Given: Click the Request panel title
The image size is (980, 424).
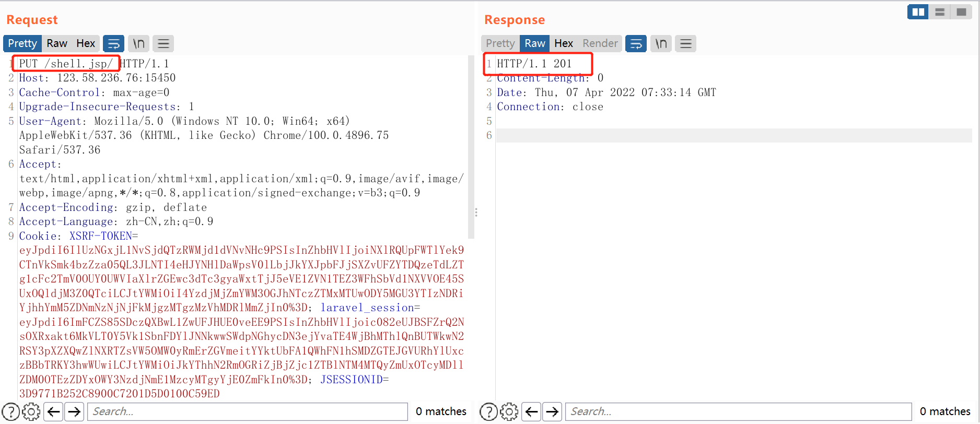Looking at the screenshot, I should (32, 20).
